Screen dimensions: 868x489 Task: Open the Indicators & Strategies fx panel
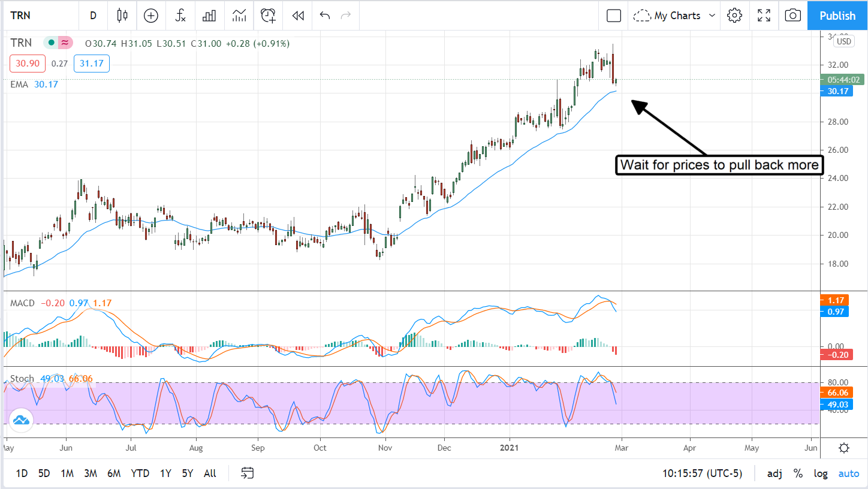180,16
